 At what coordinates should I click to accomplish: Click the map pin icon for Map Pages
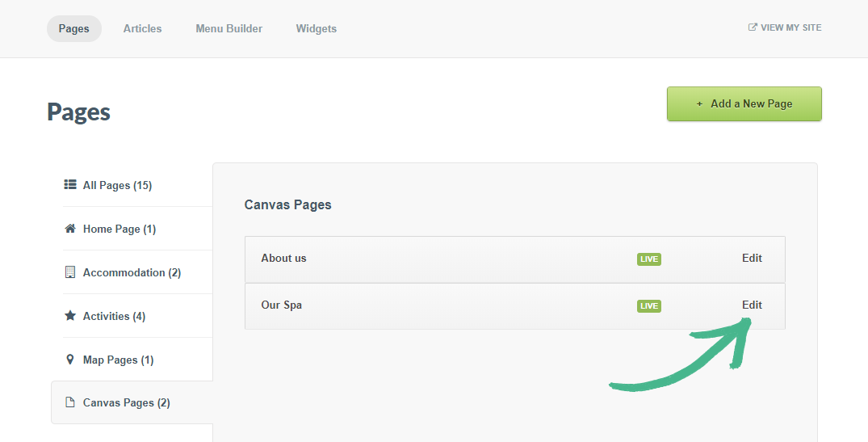pyautogui.click(x=70, y=360)
